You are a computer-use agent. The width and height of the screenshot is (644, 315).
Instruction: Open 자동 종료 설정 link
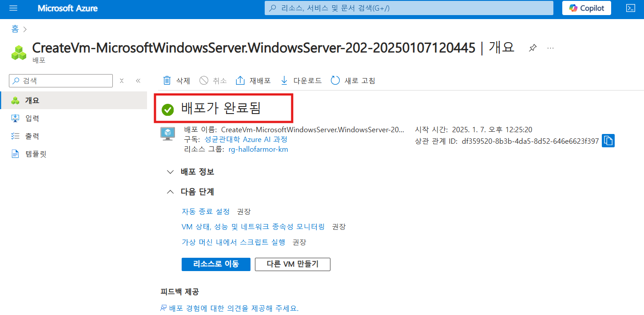tap(206, 211)
